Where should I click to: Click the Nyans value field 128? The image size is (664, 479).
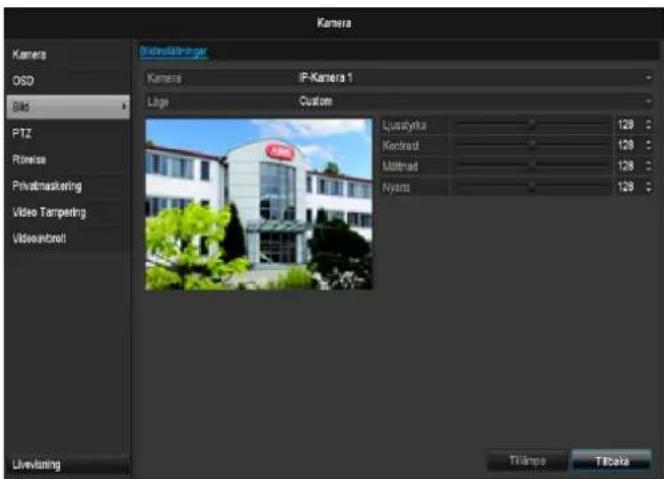tap(628, 187)
